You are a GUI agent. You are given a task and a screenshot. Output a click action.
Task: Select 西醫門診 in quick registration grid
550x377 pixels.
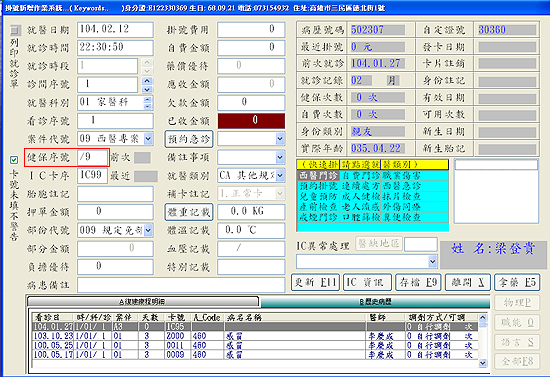tap(318, 175)
